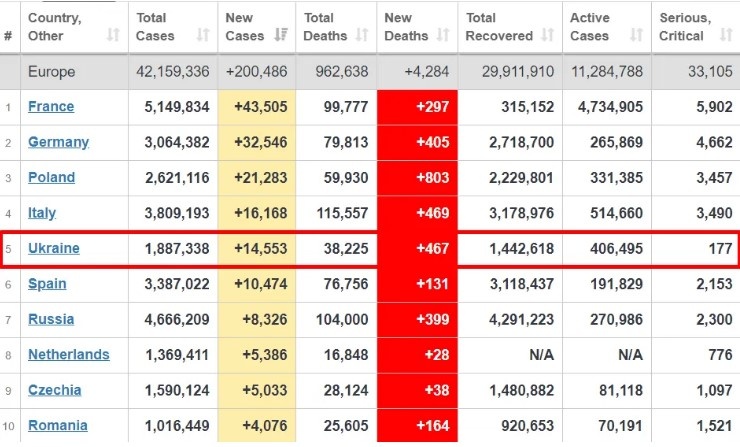Open the Germany country link

tap(59, 142)
